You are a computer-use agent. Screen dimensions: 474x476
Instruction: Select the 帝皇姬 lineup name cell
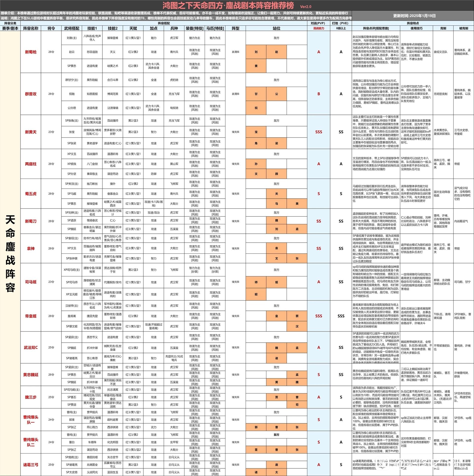[31, 316]
